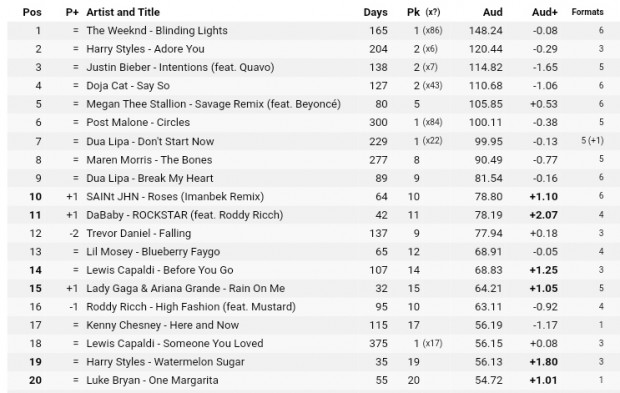Select DaBaby - ROCKSTAR entry
This screenshot has width=620, height=393.
185,215
